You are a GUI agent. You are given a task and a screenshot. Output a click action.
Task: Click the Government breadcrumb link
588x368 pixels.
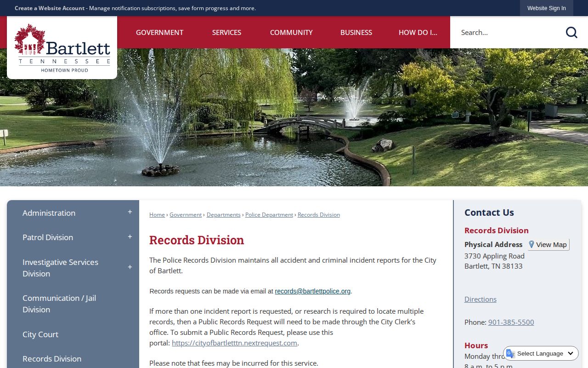[x=186, y=215]
